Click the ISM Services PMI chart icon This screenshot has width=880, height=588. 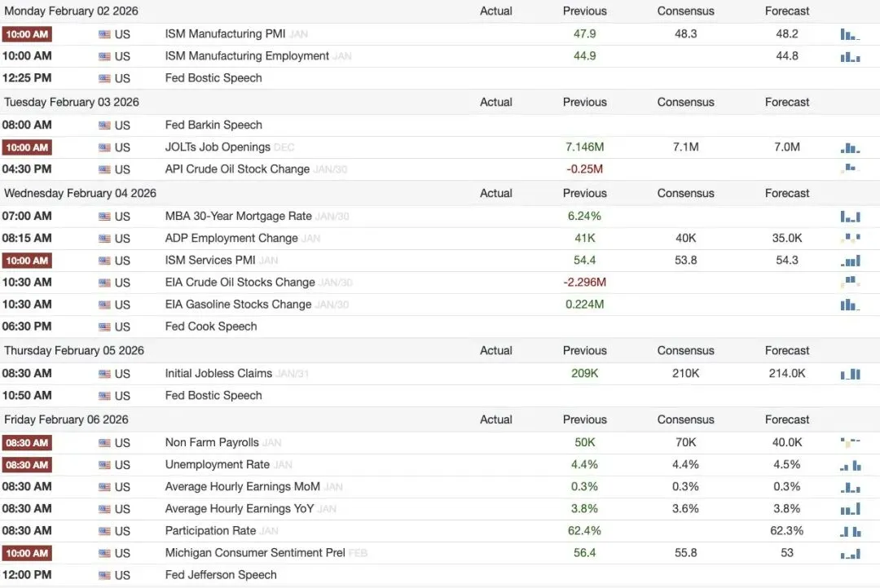click(x=850, y=261)
